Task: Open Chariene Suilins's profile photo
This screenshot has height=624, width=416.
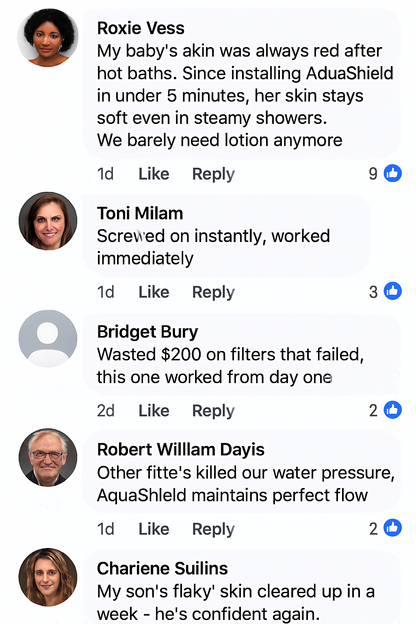Action: point(48,577)
